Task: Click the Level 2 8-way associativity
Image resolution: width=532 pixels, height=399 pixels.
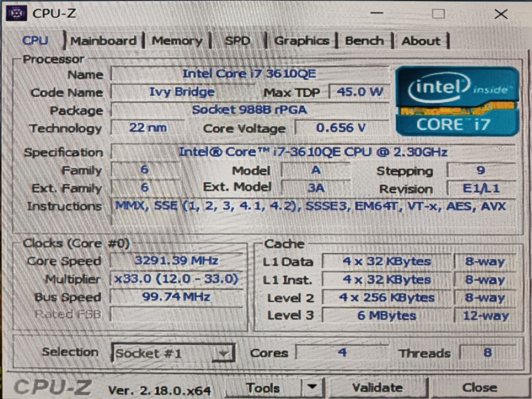Action: [485, 298]
